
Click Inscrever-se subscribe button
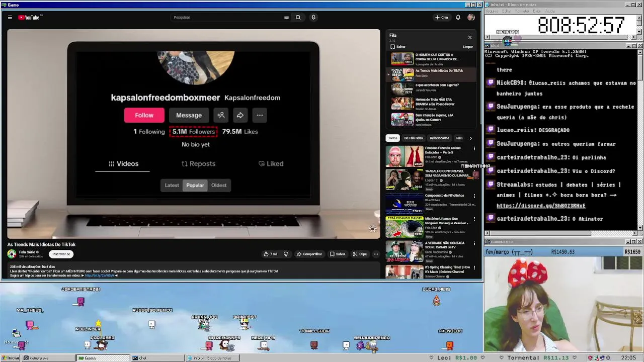[61, 254]
